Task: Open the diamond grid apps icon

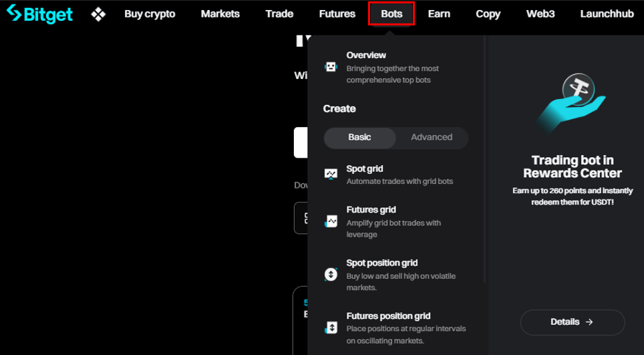Action: (x=98, y=13)
